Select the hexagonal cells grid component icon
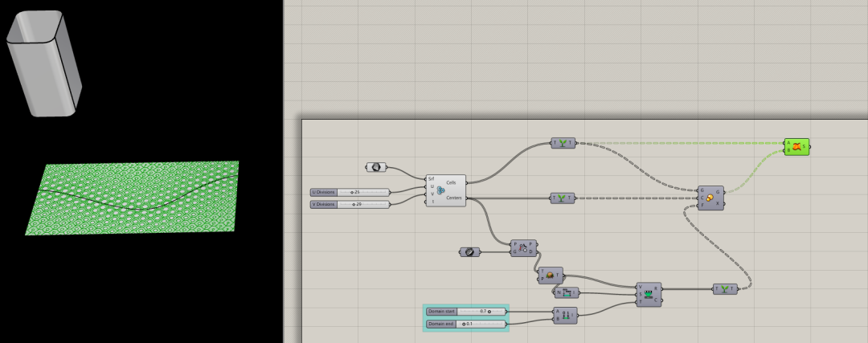The width and height of the screenshot is (868, 343). click(440, 190)
